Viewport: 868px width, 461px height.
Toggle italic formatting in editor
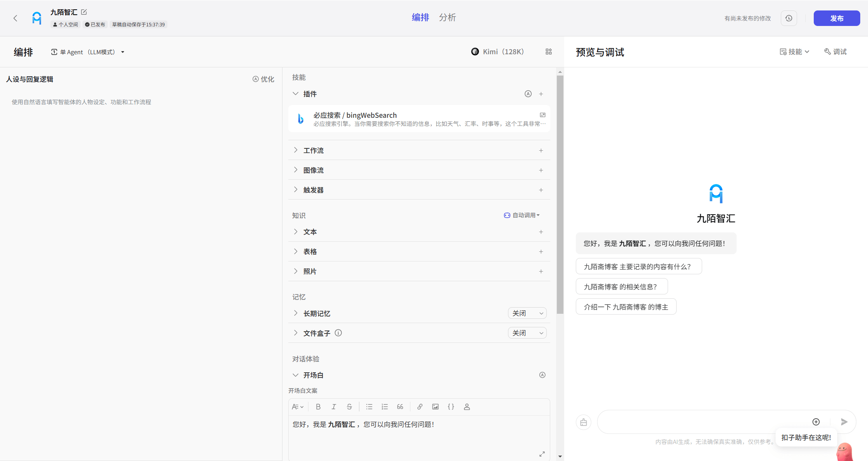(334, 407)
